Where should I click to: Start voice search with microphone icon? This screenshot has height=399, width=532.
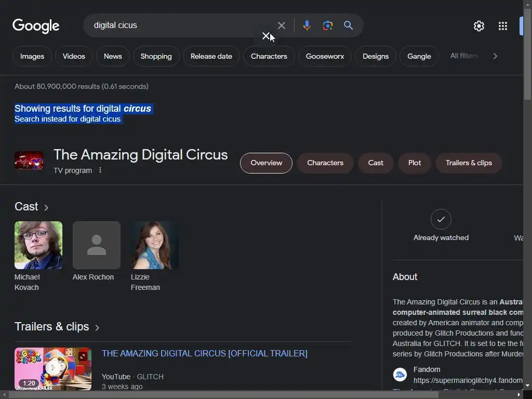pyautogui.click(x=307, y=25)
